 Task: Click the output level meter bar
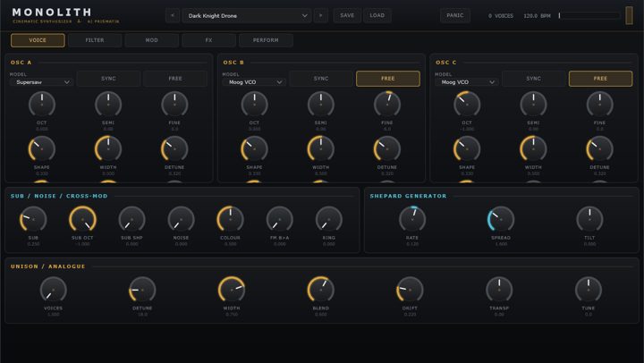click(589, 15)
